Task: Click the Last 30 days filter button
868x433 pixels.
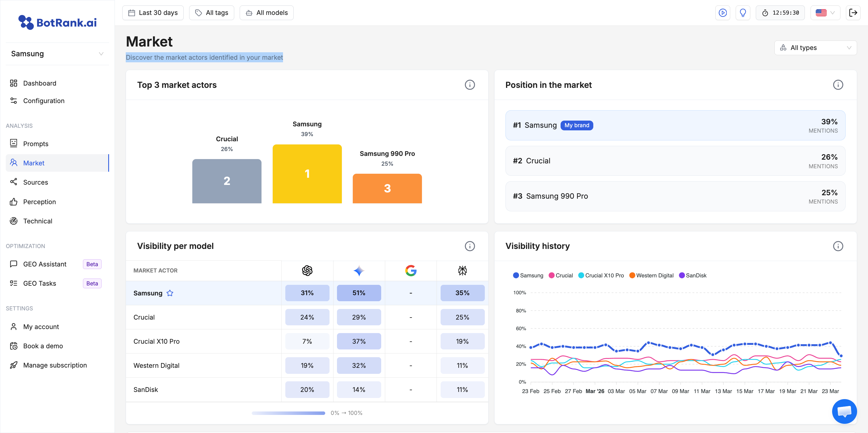Action: click(153, 13)
